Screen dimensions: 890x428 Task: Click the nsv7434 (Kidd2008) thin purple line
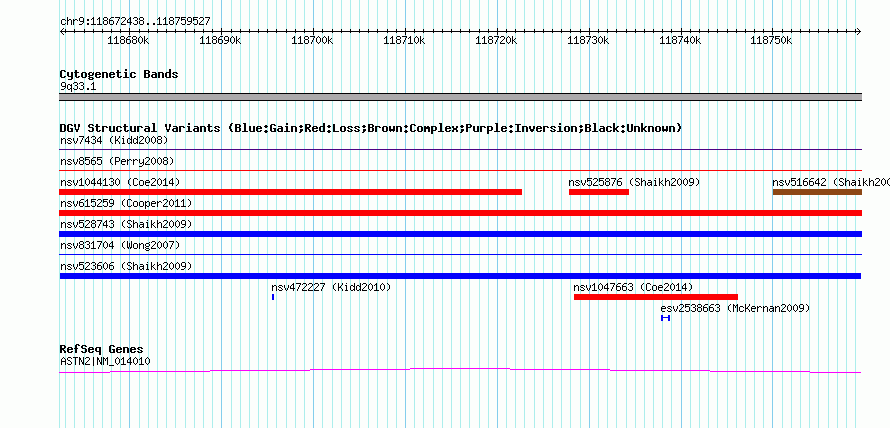point(460,150)
